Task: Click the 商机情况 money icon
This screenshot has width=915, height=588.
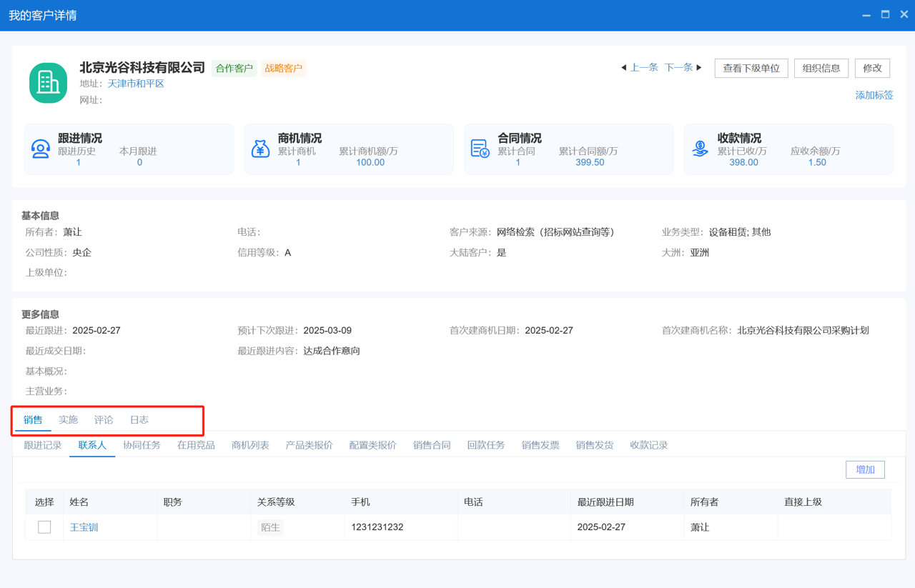Action: coord(261,149)
